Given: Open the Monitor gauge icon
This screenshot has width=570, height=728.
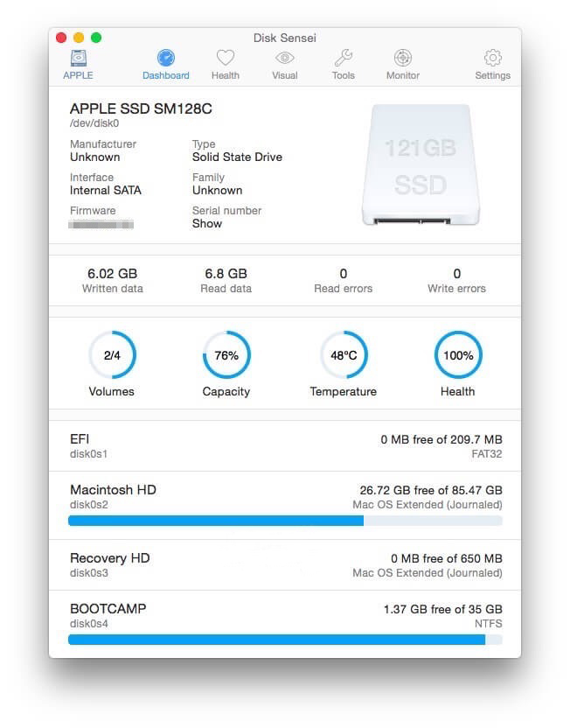Looking at the screenshot, I should pos(403,59).
